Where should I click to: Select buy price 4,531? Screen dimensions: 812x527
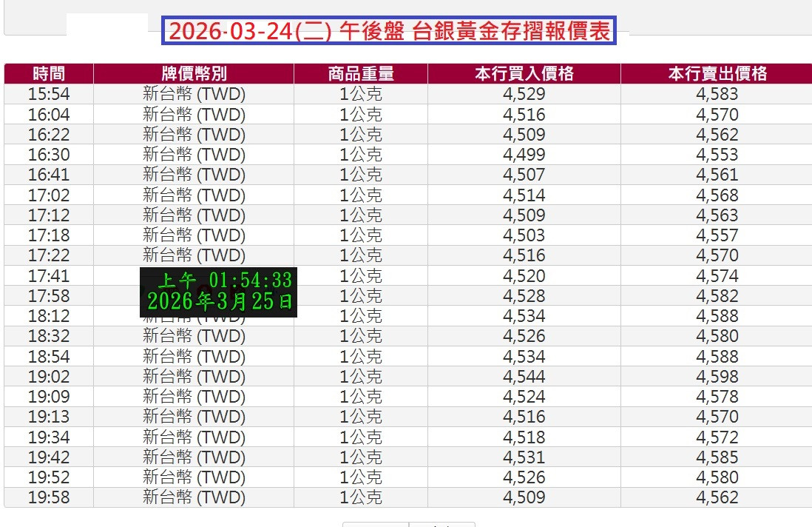524,457
